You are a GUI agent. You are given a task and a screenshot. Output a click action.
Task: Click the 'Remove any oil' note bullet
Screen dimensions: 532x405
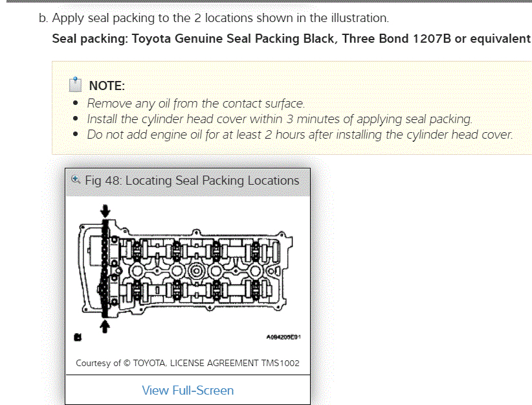pyautogui.click(x=195, y=104)
